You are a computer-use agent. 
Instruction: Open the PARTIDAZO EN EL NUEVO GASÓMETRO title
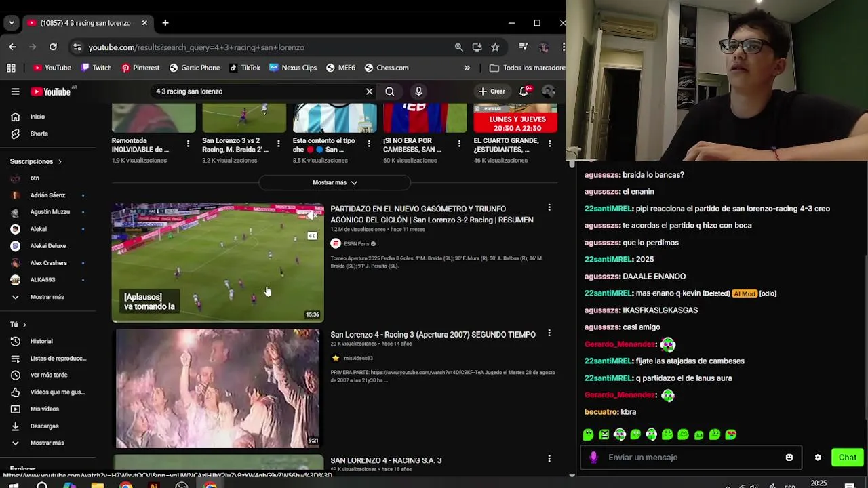(432, 214)
